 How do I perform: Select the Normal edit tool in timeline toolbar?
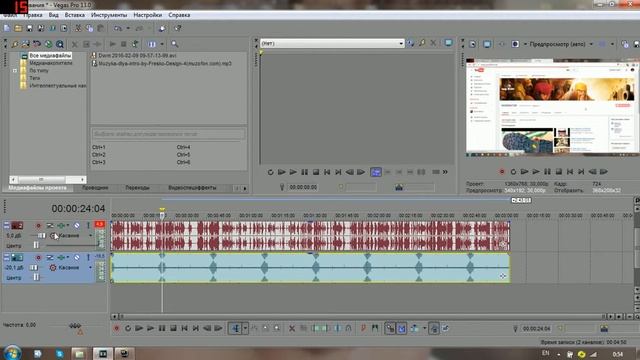pos(236,328)
